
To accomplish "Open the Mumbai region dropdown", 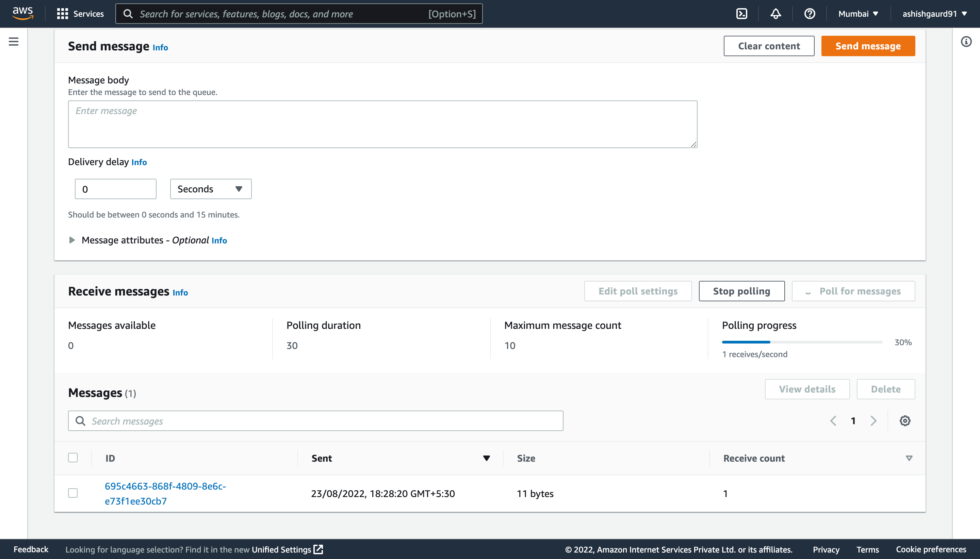I will pos(858,14).
